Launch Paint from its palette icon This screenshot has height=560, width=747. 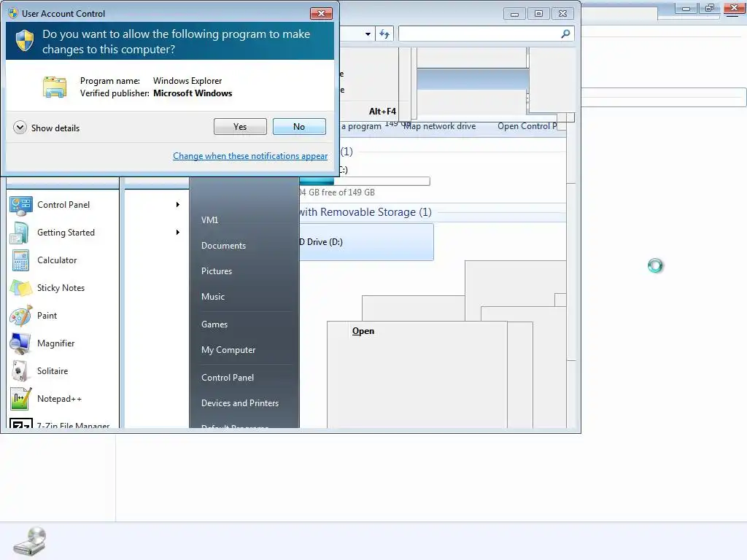coord(21,316)
